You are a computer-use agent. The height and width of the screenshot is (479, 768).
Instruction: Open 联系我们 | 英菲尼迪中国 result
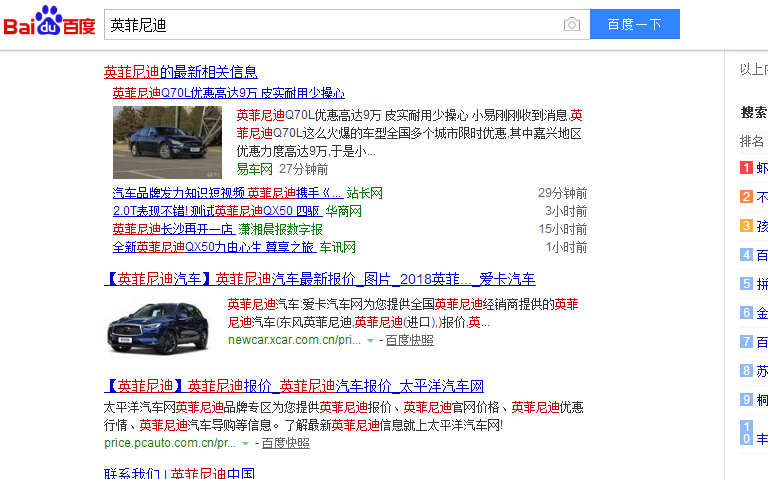(179, 473)
